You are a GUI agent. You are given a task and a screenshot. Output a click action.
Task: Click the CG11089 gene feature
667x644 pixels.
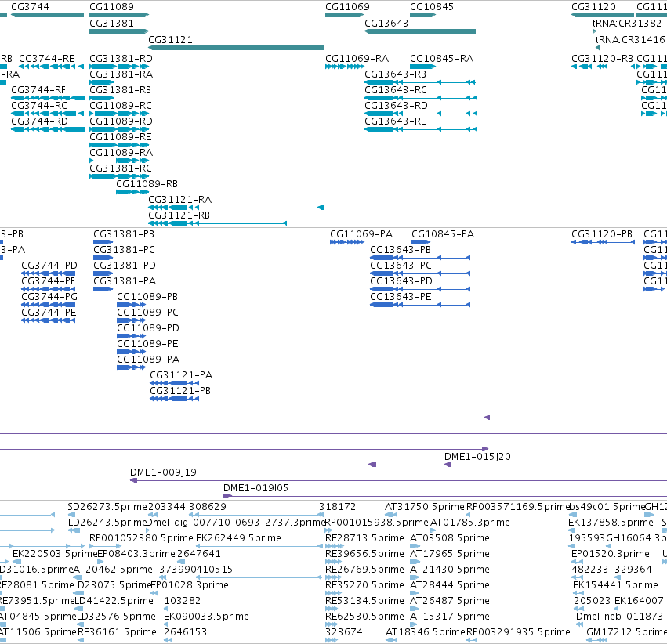[119, 15]
